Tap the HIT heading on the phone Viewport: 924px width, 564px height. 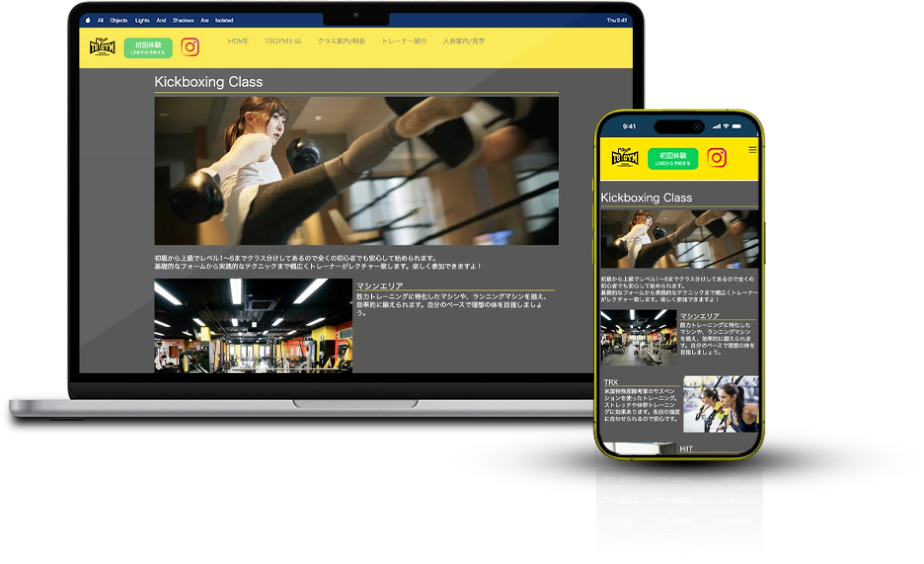click(x=686, y=449)
